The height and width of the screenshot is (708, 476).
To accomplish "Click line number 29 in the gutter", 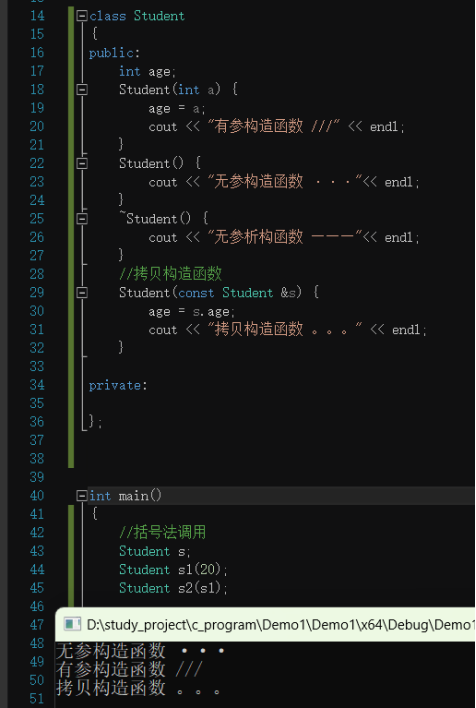I will point(37,293).
